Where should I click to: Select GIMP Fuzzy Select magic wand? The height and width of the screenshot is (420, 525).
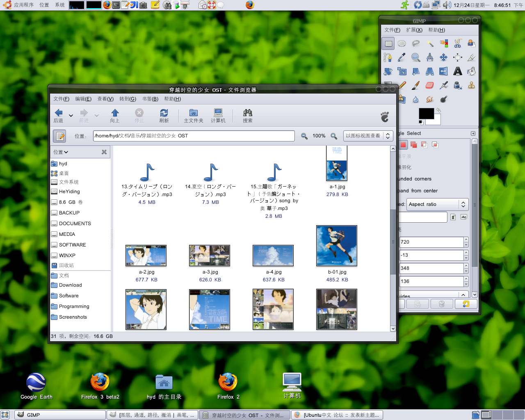[430, 43]
